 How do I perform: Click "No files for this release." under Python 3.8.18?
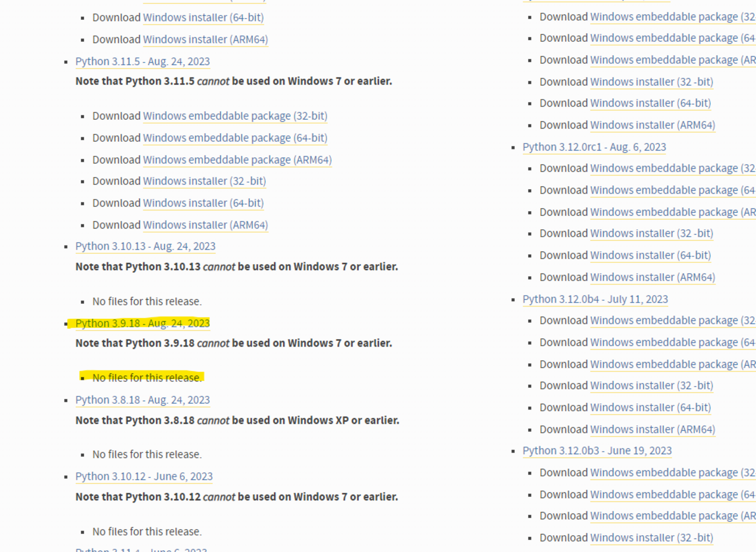click(x=147, y=455)
